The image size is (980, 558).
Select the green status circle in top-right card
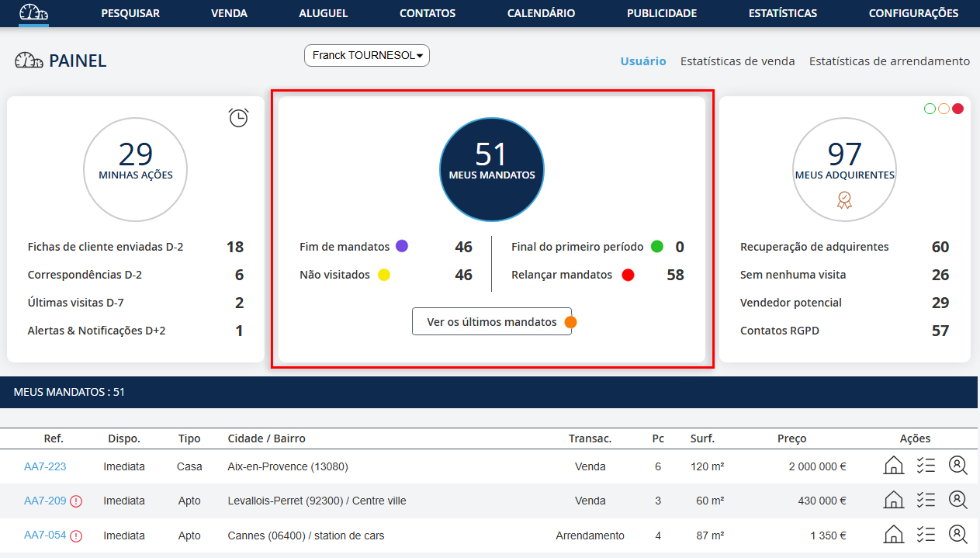(x=930, y=109)
